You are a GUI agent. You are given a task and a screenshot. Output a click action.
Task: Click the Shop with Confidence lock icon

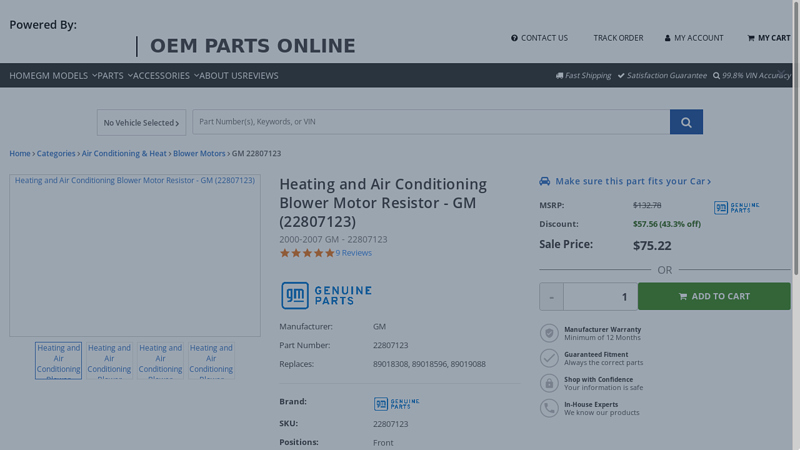click(549, 383)
